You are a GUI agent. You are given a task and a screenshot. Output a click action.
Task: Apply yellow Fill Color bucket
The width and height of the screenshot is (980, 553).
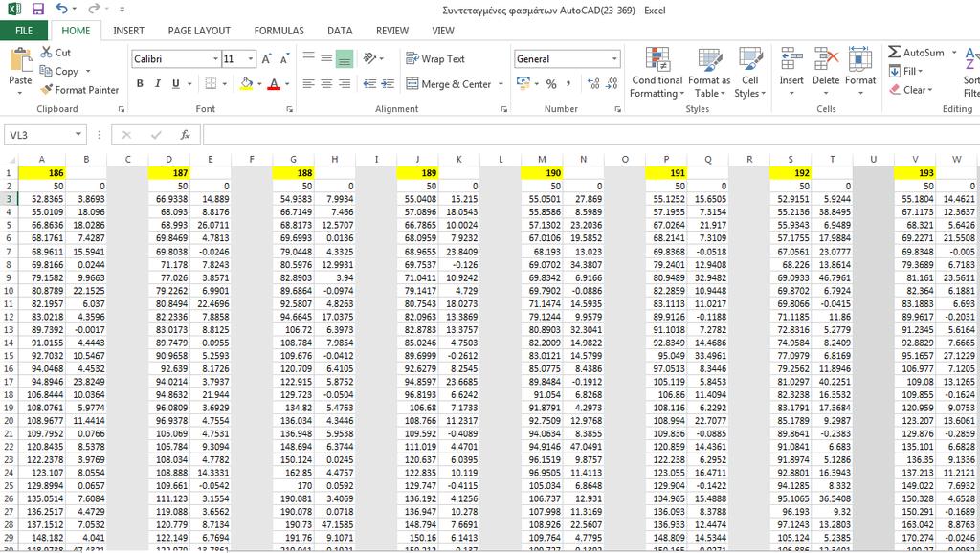246,83
